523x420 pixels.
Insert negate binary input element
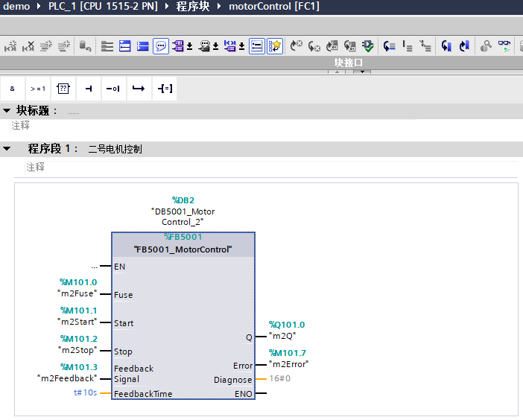113,89
